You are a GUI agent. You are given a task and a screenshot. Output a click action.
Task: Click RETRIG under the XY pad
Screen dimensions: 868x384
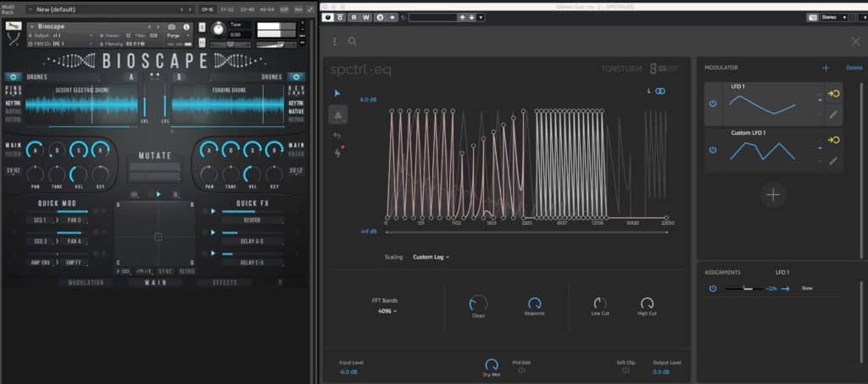point(187,271)
